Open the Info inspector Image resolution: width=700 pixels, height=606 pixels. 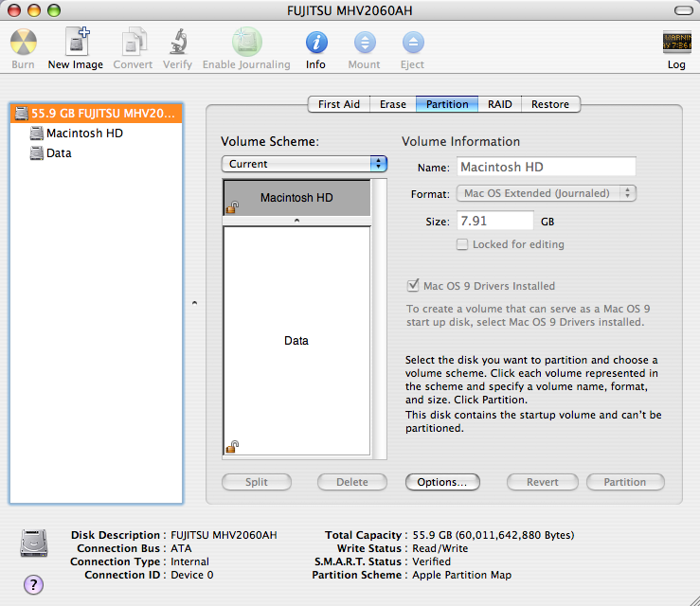click(x=316, y=43)
